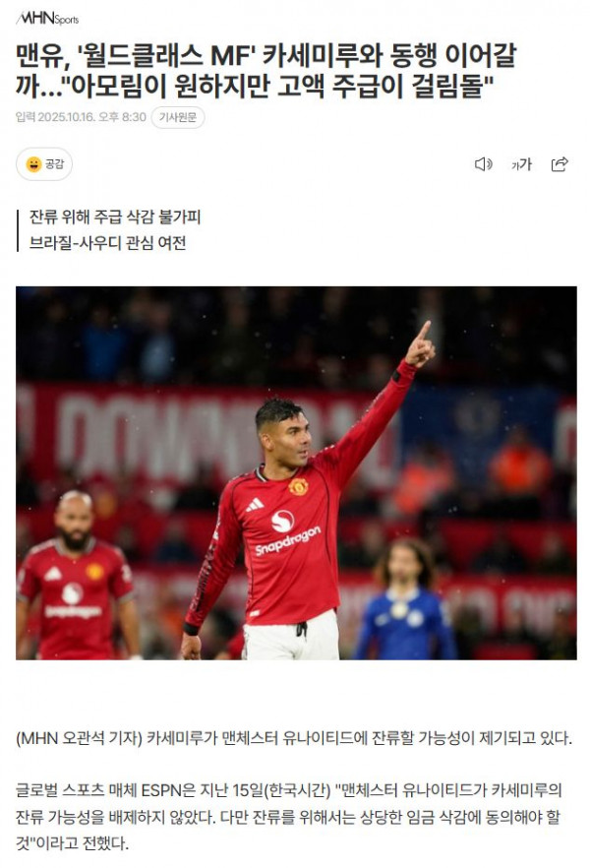Click the Manchester United crest in the photo

click(x=298, y=486)
